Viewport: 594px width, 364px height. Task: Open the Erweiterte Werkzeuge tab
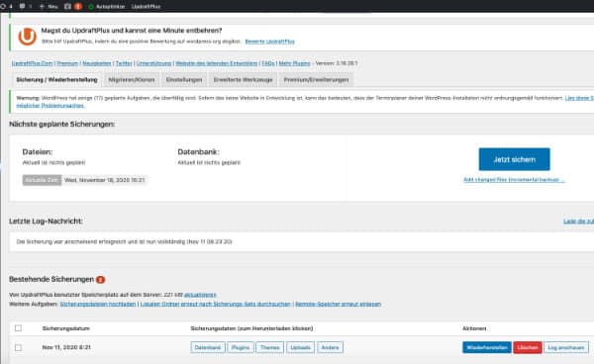pos(243,80)
